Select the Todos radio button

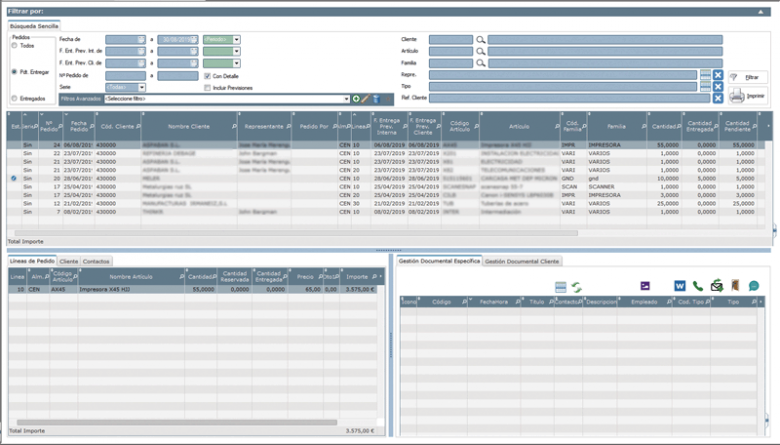[x=14, y=46]
